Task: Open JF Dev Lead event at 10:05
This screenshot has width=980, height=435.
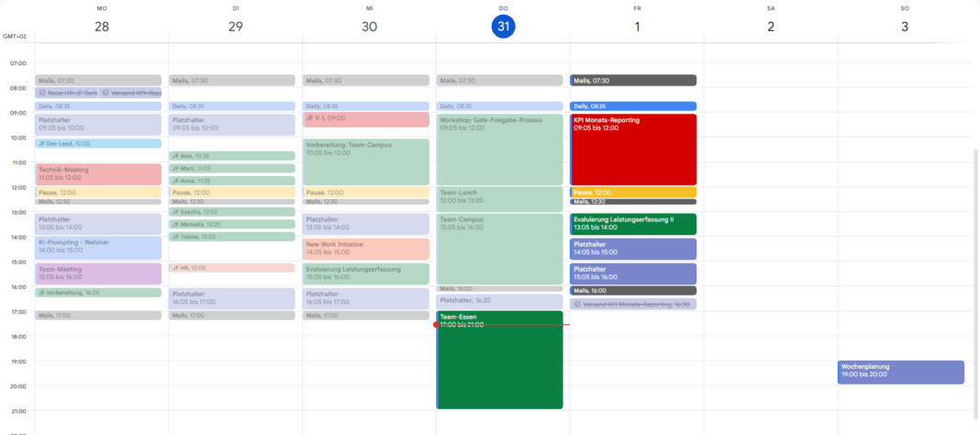Action: [x=98, y=143]
